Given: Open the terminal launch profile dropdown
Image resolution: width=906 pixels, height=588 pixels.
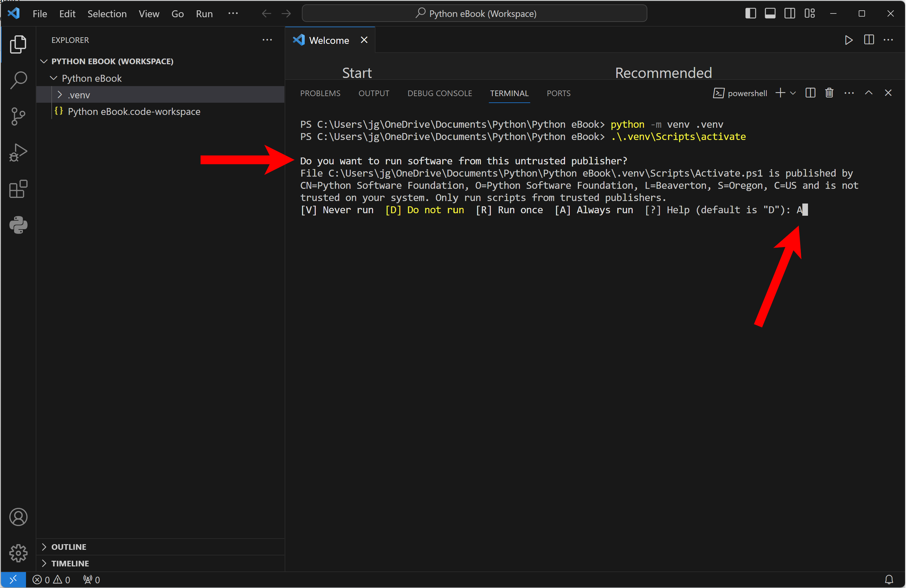Looking at the screenshot, I should (x=793, y=93).
